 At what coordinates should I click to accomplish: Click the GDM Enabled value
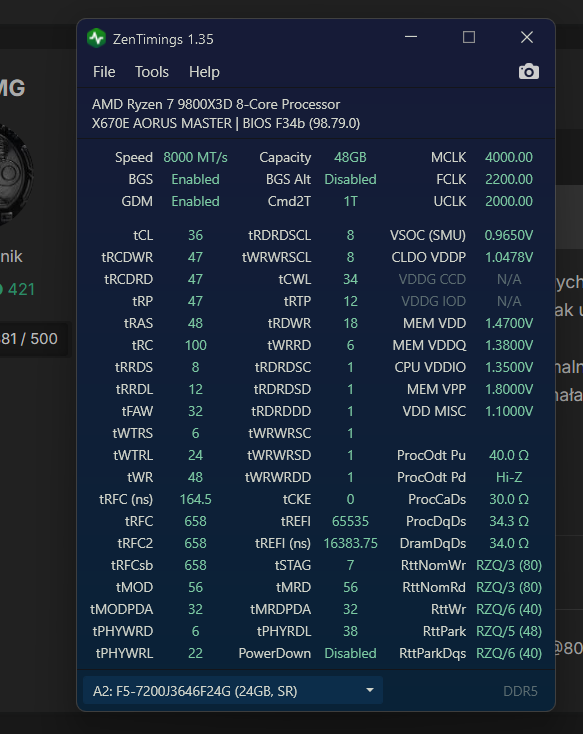(195, 201)
